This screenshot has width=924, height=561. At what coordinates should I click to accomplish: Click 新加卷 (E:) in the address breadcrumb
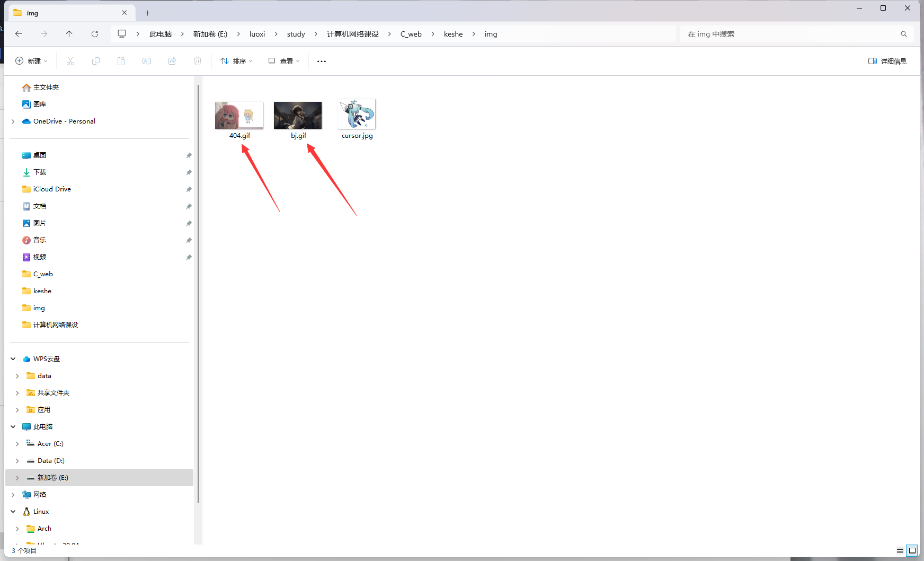click(210, 34)
